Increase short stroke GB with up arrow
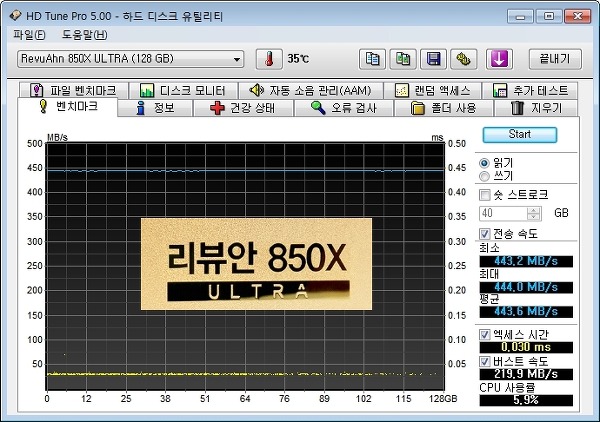Image resolution: width=600 pixels, height=422 pixels. pyautogui.click(x=533, y=210)
